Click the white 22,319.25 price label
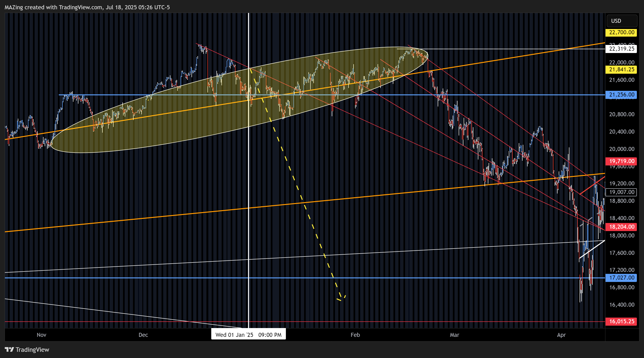The height and width of the screenshot is (358, 644). (621, 49)
